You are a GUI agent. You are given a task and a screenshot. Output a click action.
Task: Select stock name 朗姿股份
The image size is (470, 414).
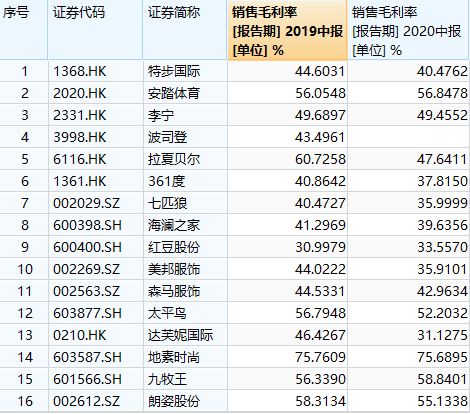pos(174,401)
